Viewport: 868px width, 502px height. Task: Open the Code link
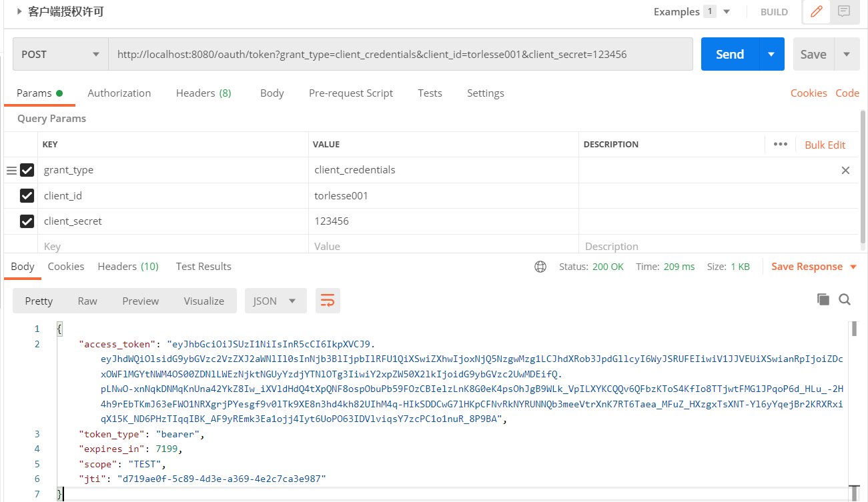[x=847, y=93]
